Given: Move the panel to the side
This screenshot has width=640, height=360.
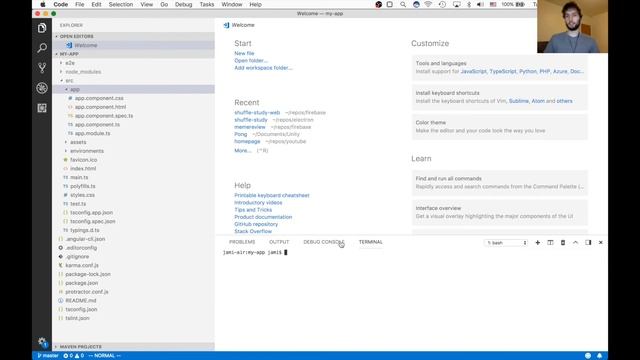Looking at the screenshot, I should point(588,242).
